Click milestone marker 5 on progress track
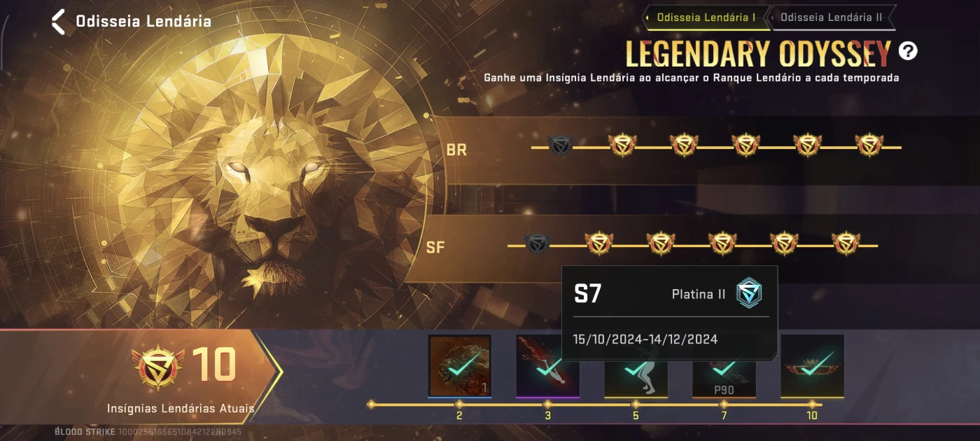The width and height of the screenshot is (980, 441). [x=636, y=405]
